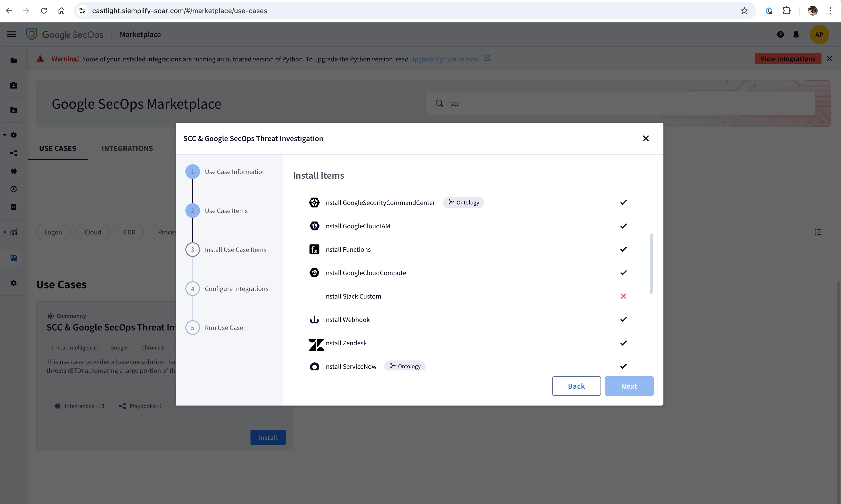
Task: Open integrations puzzle piece sidebar icon
Action: pos(14,171)
